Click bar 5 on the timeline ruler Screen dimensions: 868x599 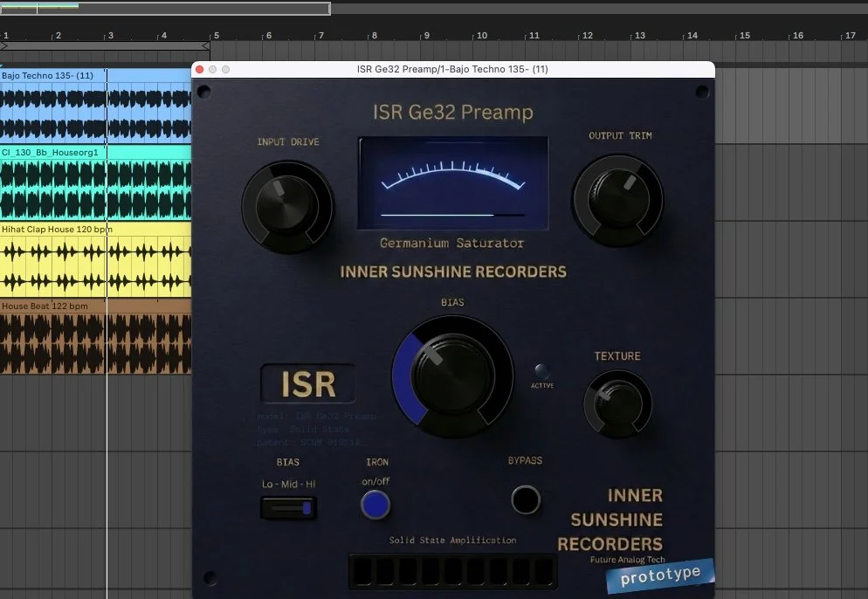tap(216, 37)
